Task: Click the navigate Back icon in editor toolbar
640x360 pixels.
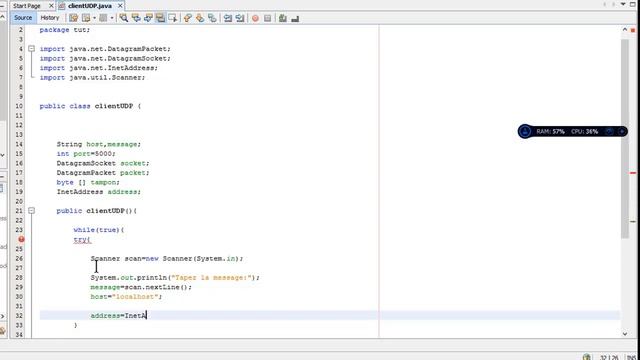Action: click(86, 18)
